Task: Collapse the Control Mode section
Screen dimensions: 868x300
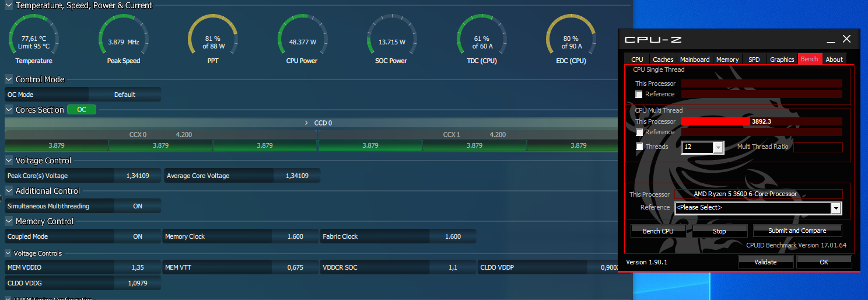Action: 9,79
